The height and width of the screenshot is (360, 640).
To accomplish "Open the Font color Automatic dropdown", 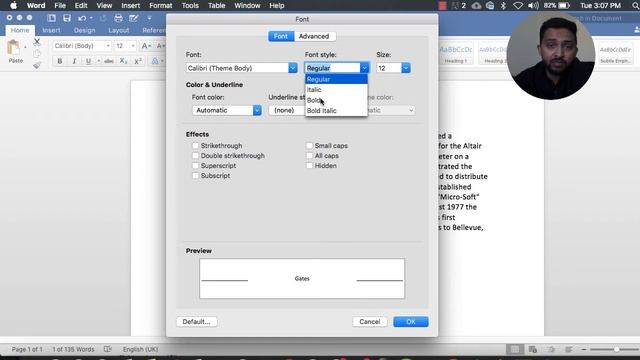I will 227,110.
